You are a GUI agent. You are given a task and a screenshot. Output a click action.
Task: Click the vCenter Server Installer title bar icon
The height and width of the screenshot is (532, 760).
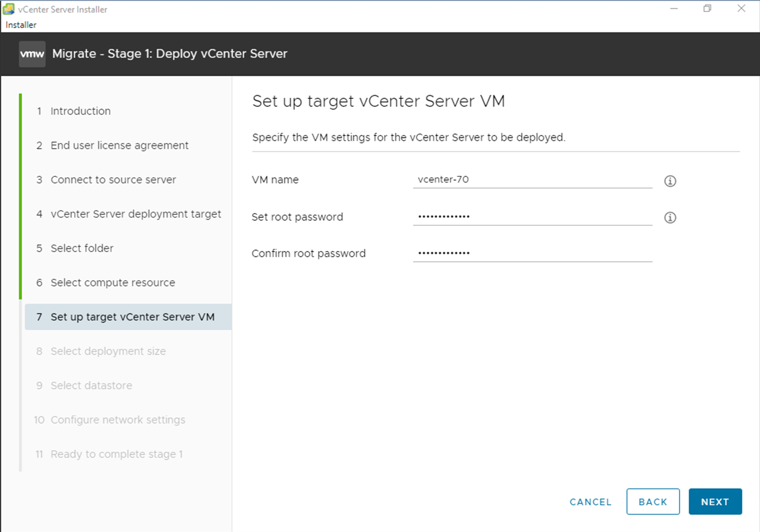coord(8,9)
